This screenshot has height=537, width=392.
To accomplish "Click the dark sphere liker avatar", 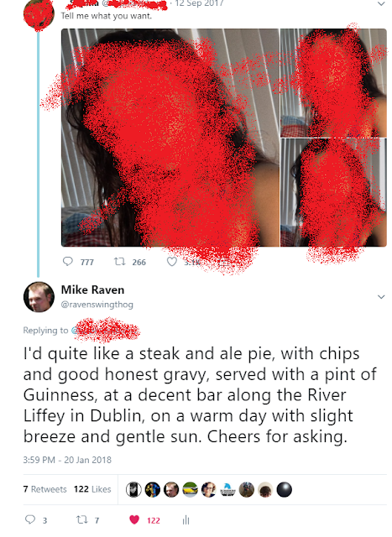I will click(x=284, y=489).
